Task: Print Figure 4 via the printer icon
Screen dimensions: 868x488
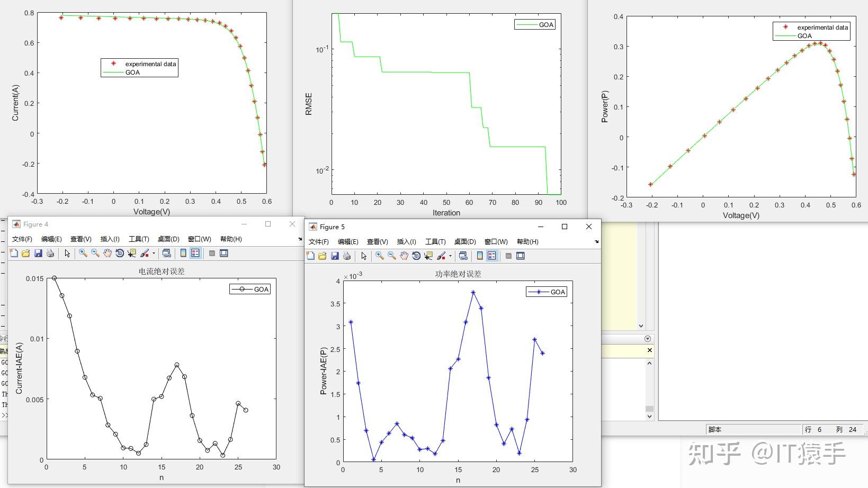Action: pos(50,253)
